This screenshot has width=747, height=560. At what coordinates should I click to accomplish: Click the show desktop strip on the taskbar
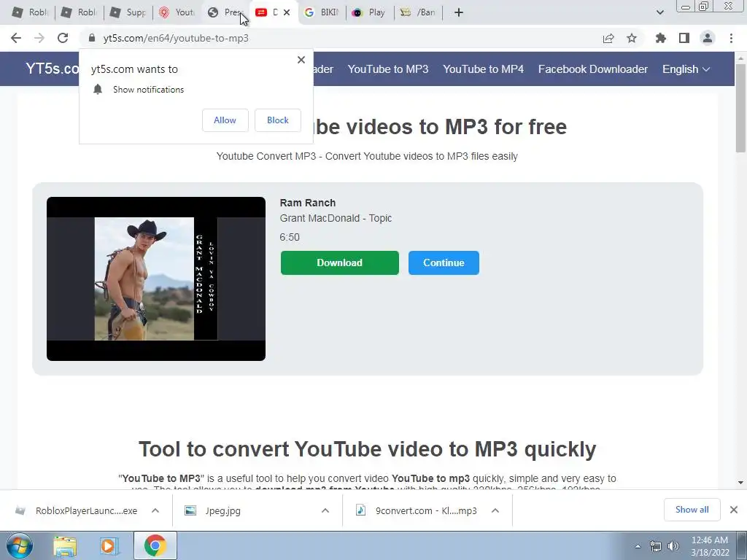pos(742,545)
